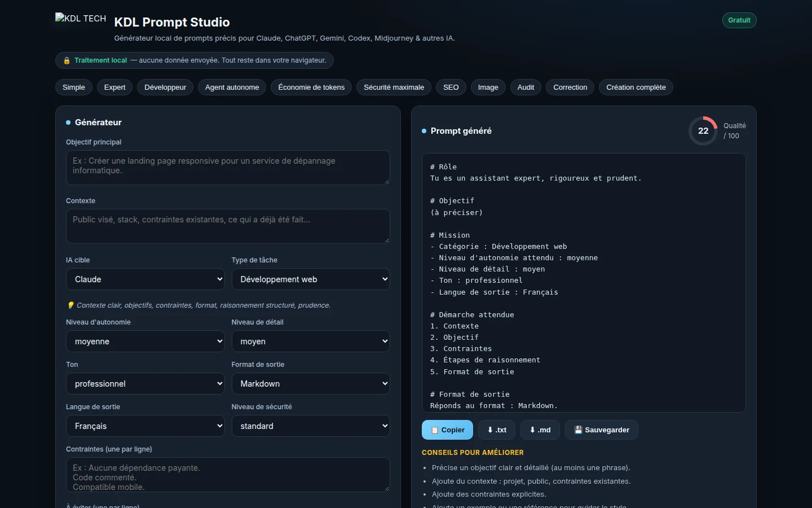Viewport: 812px width, 508px height.
Task: Open the Ton dropdown showing professionnel
Action: 145,384
